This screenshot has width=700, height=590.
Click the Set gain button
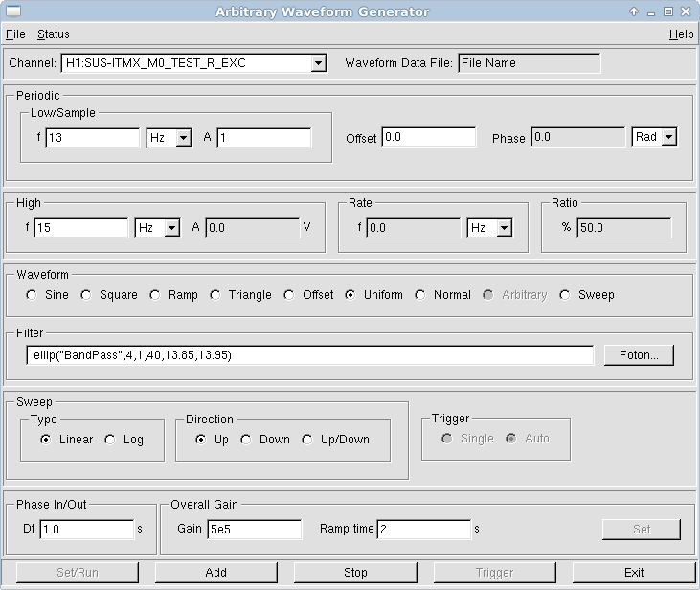tap(642, 530)
